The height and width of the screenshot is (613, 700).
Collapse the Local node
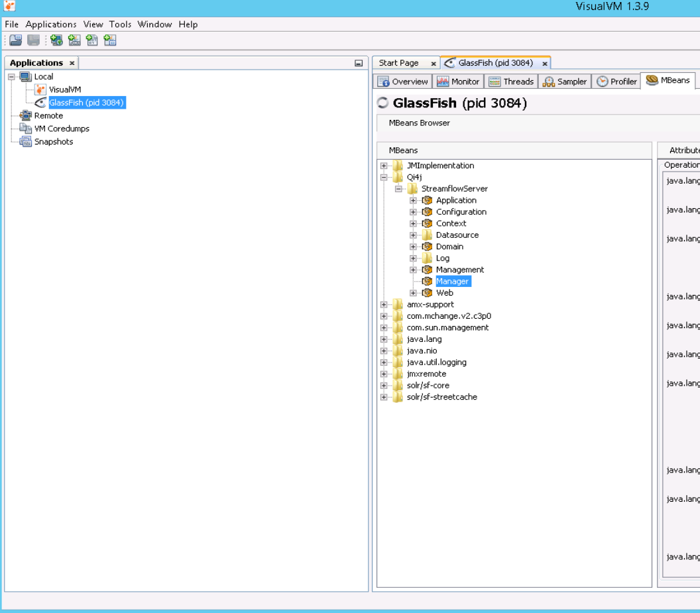[x=12, y=77]
